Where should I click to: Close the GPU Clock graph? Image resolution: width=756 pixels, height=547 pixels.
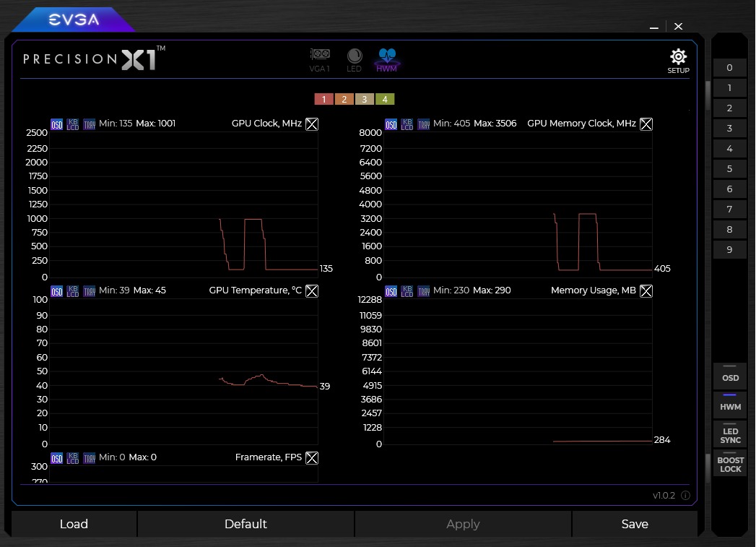(312, 124)
